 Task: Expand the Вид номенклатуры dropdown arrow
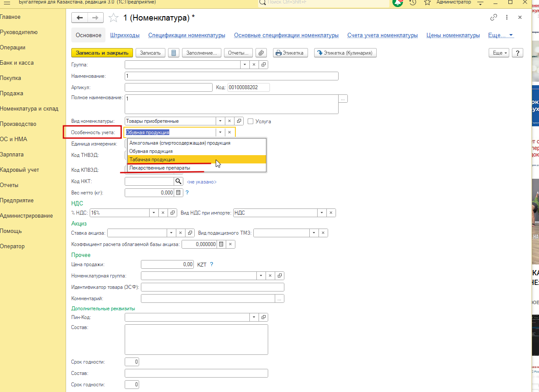point(220,121)
